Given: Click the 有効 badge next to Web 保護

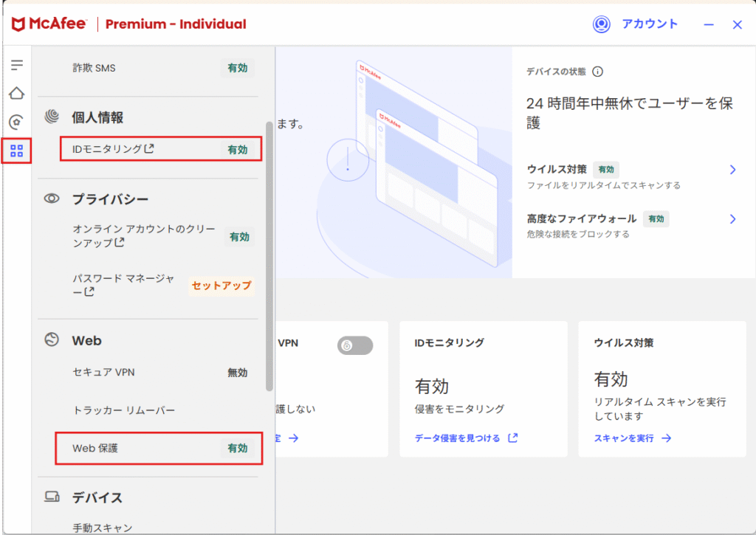Looking at the screenshot, I should coord(237,448).
